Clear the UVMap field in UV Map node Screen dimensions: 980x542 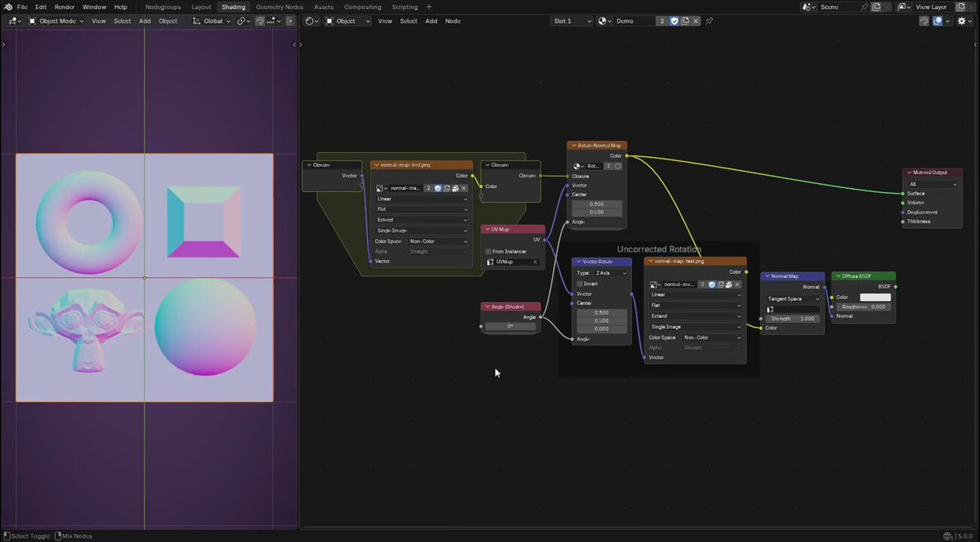[x=535, y=262]
